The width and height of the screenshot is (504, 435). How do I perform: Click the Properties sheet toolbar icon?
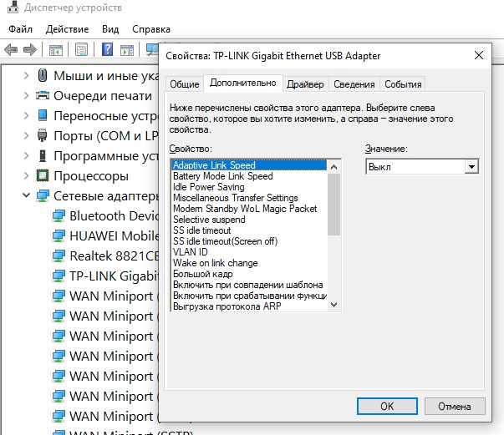click(x=81, y=50)
